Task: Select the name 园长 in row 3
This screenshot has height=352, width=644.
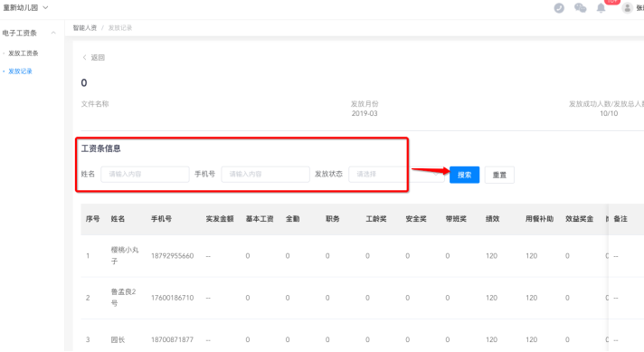Action: pyautogui.click(x=118, y=339)
